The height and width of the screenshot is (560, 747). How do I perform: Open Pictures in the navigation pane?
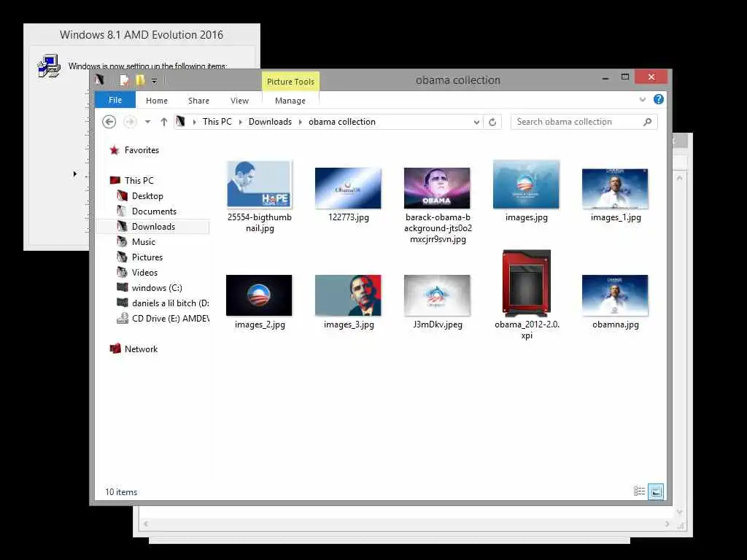147,257
